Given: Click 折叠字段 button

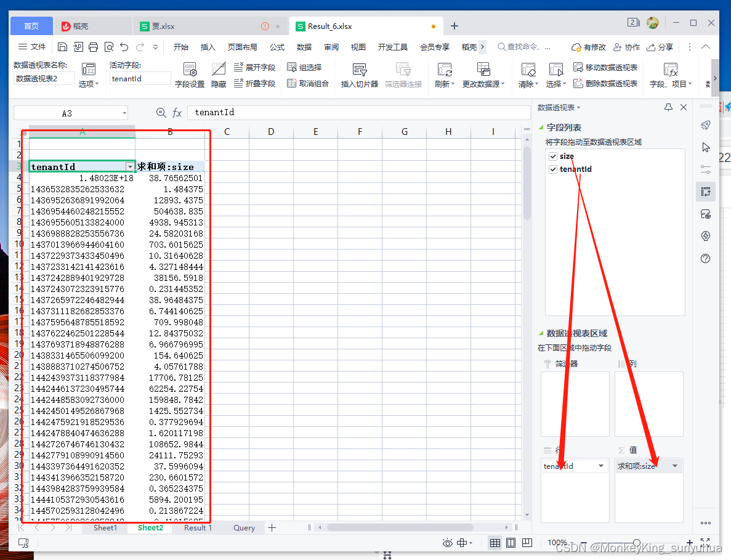Looking at the screenshot, I should (254, 83).
